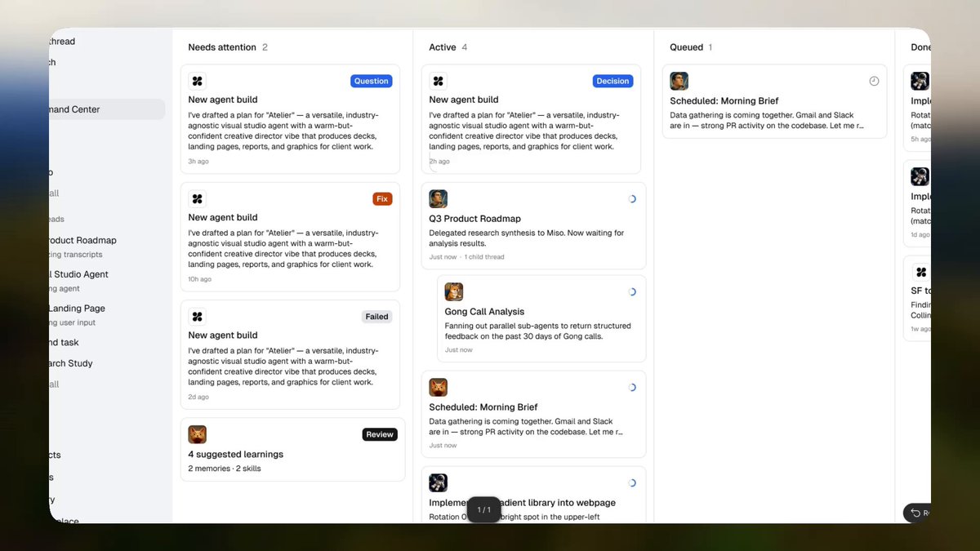
Task: Click the fox avatar on suggested learnings card
Action: pyautogui.click(x=197, y=434)
